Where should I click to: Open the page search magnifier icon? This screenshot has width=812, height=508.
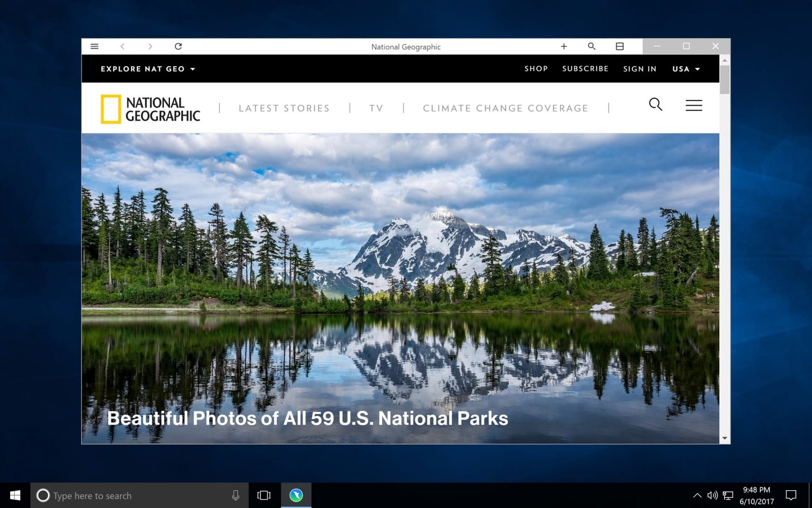(655, 105)
